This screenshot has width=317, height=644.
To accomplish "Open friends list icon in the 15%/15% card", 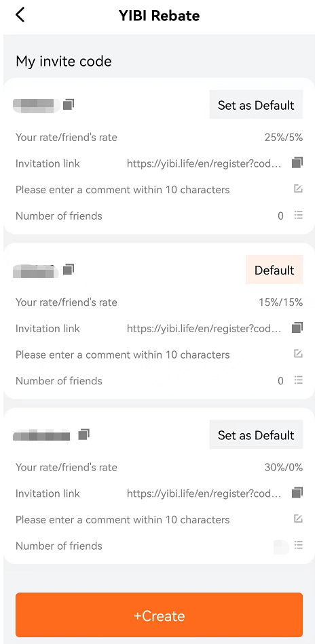I will click(x=299, y=380).
